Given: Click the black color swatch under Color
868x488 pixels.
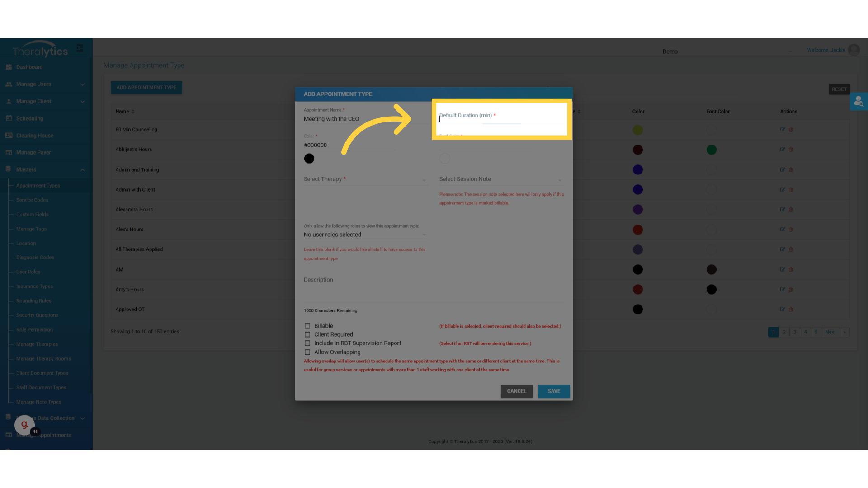Looking at the screenshot, I should coord(309,159).
